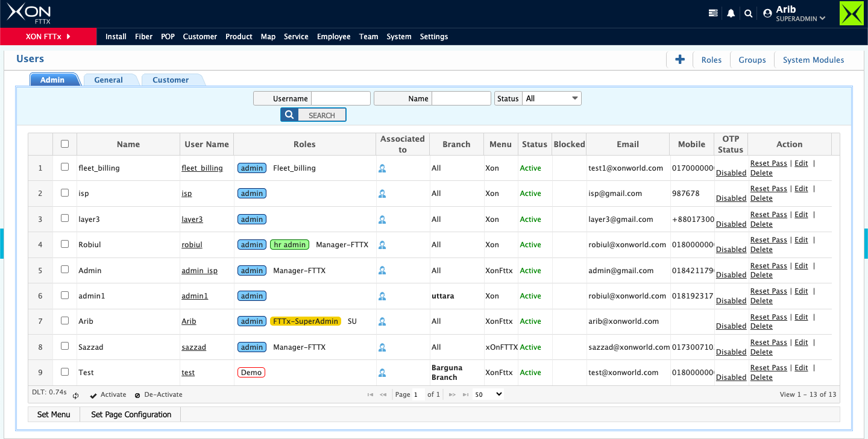Check the checkbox for Robiul row
Viewport: 868px width, 439px height.
(x=65, y=244)
